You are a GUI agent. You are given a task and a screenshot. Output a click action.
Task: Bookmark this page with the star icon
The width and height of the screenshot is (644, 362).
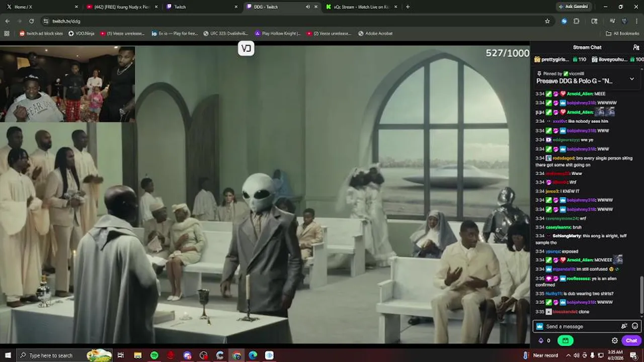pyautogui.click(x=547, y=21)
